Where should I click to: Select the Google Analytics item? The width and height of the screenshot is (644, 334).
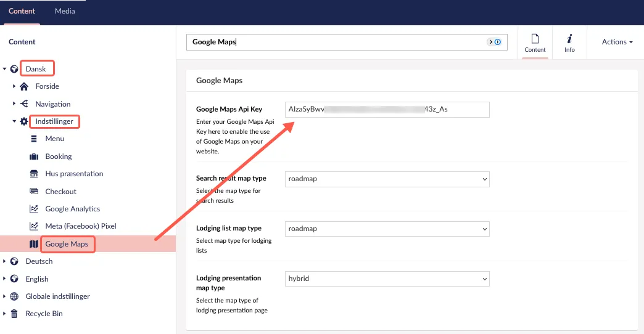[73, 209]
